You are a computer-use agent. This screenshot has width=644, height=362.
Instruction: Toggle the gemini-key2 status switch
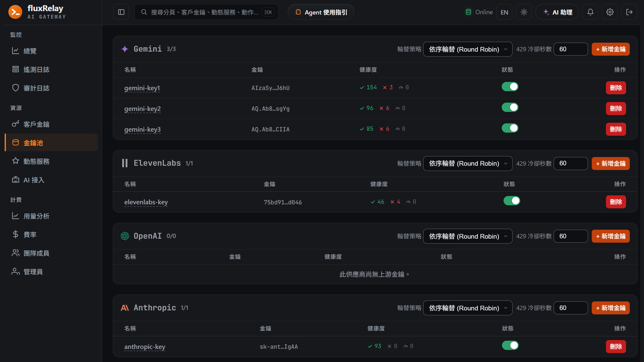point(510,107)
